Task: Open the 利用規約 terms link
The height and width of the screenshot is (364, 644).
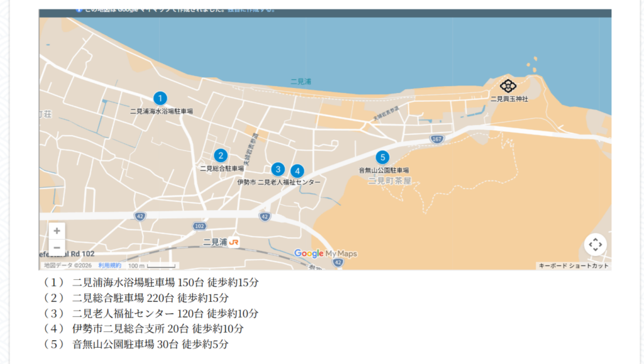Action: 109,265
